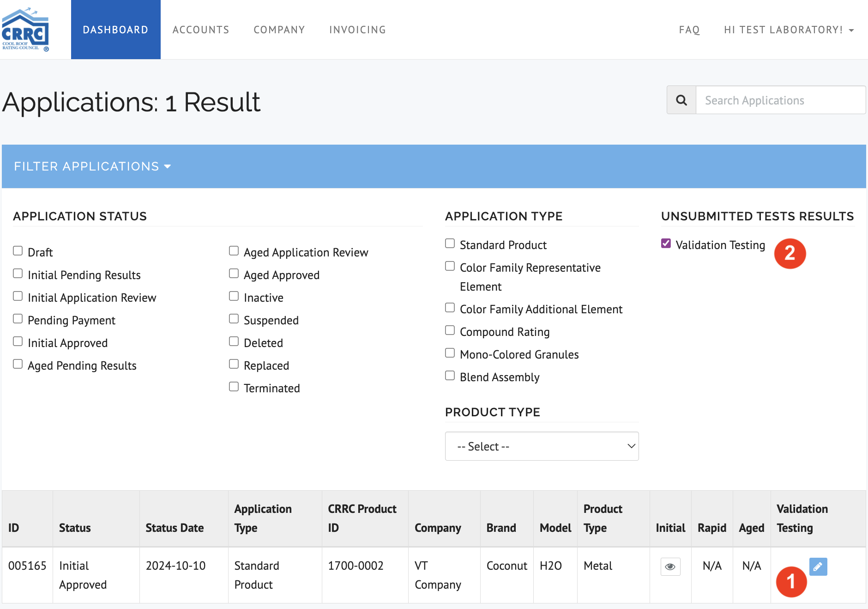Screen dimensions: 868x609
Task: Go to the Accounts tab
Action: tap(201, 30)
